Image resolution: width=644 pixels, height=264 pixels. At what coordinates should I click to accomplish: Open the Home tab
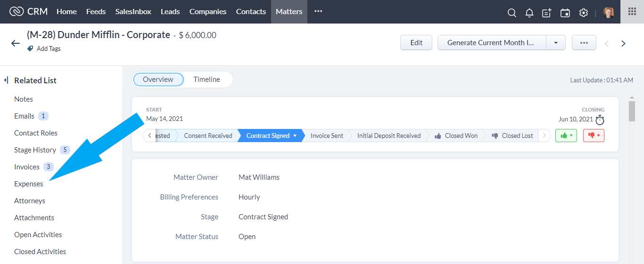tap(66, 11)
